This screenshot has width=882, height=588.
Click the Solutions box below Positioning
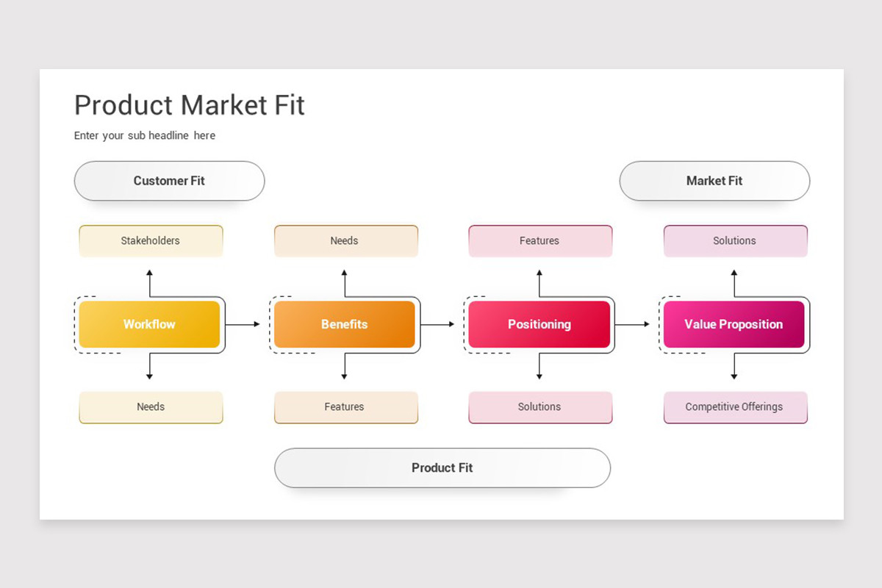click(540, 407)
